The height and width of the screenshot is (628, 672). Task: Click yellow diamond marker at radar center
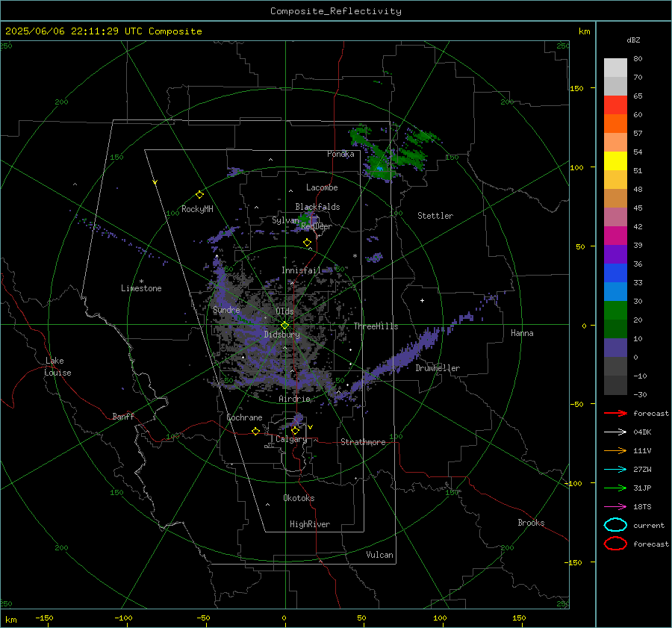[284, 326]
